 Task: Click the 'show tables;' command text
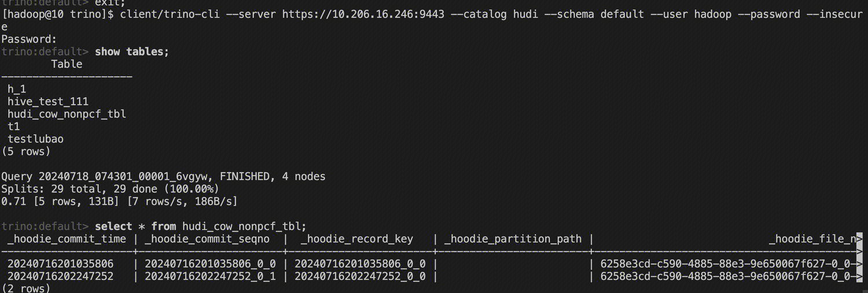[132, 51]
